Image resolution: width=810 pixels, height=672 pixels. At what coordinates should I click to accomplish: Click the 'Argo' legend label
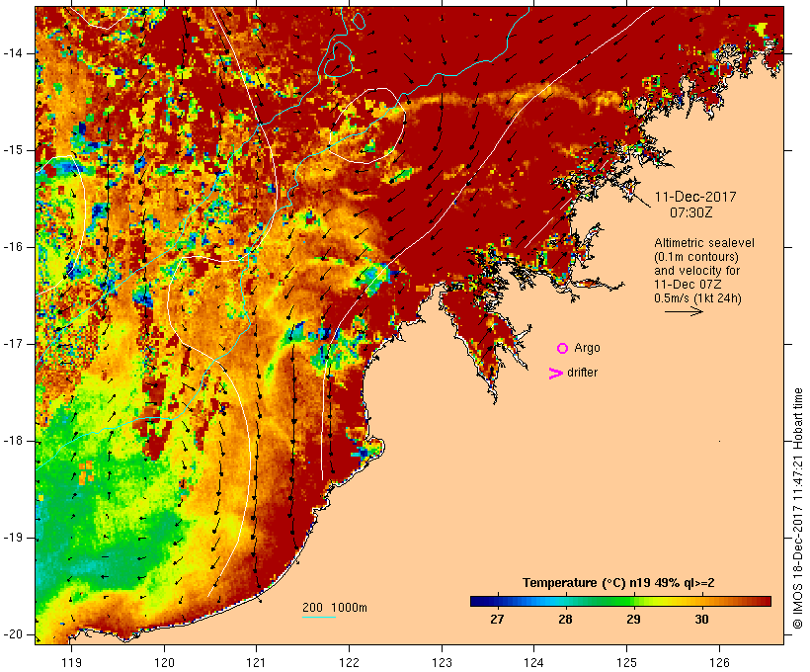click(588, 349)
